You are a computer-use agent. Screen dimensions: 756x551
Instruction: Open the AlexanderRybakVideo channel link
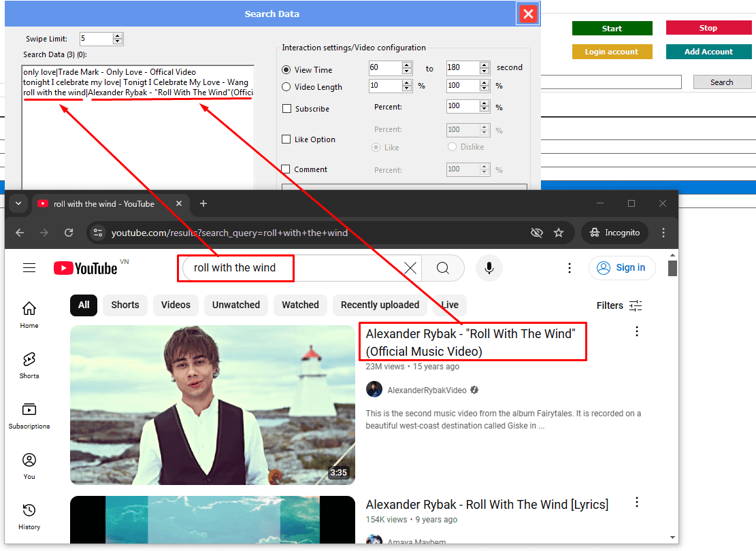[x=427, y=390]
